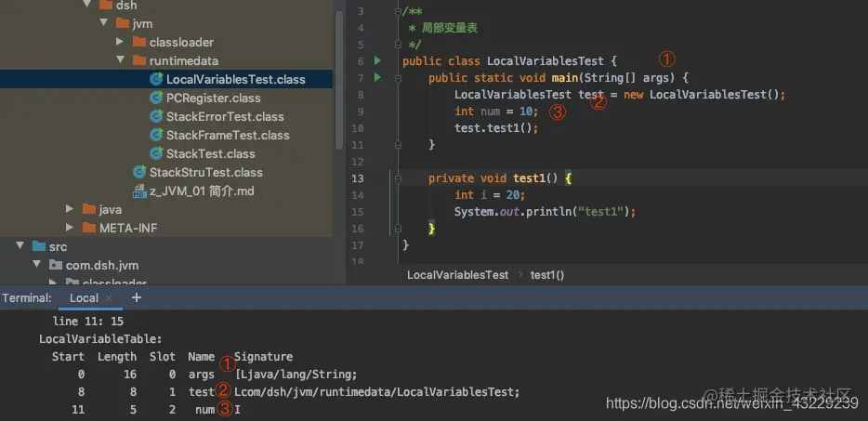Click the PCRegister.class file icon
Viewport: 868px width, 421px height.
tap(157, 99)
